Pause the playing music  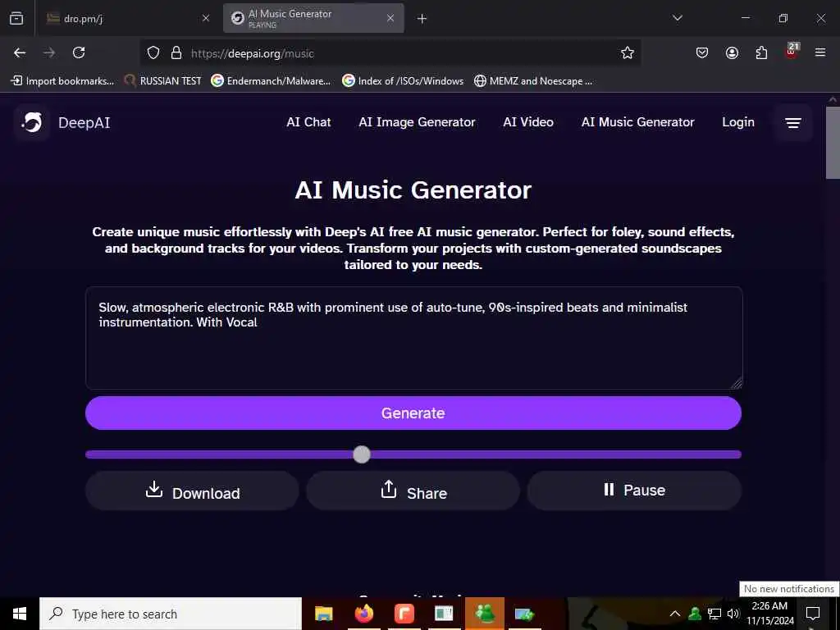point(634,491)
